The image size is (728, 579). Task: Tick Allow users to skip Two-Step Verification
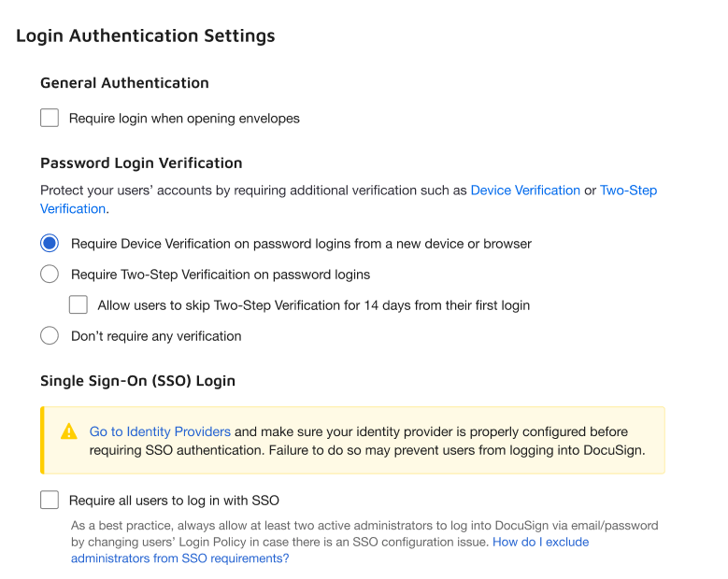point(79,305)
